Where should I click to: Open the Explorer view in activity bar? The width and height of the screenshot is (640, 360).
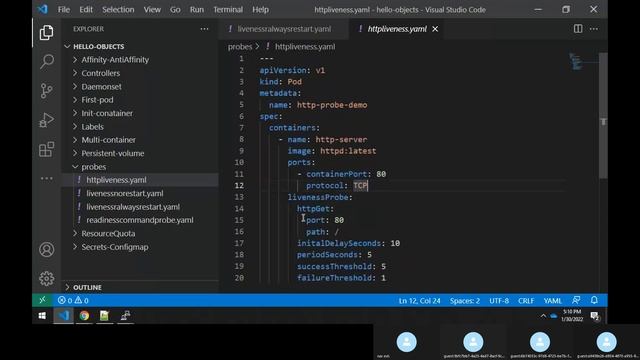(x=46, y=33)
